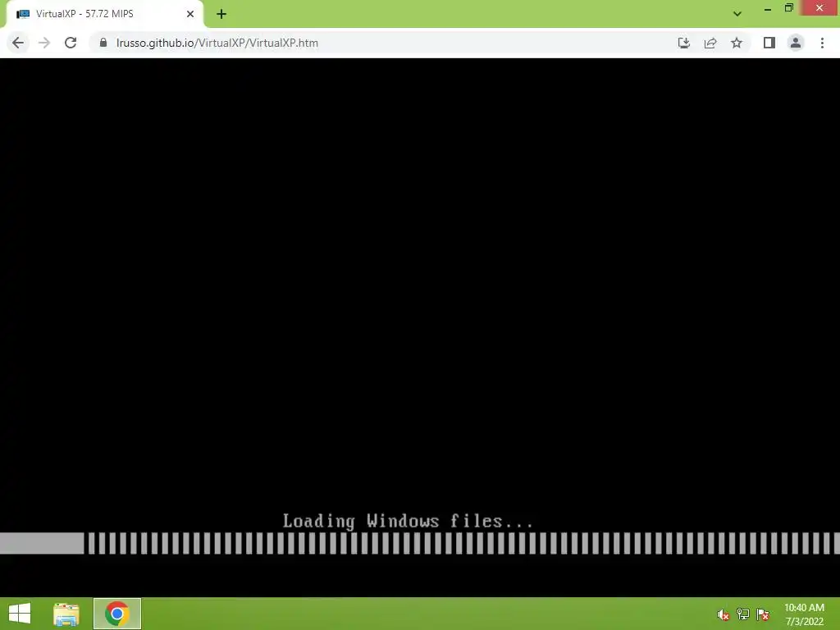Viewport: 840px width, 630px height.
Task: Install app icon in address bar
Action: pyautogui.click(x=684, y=43)
